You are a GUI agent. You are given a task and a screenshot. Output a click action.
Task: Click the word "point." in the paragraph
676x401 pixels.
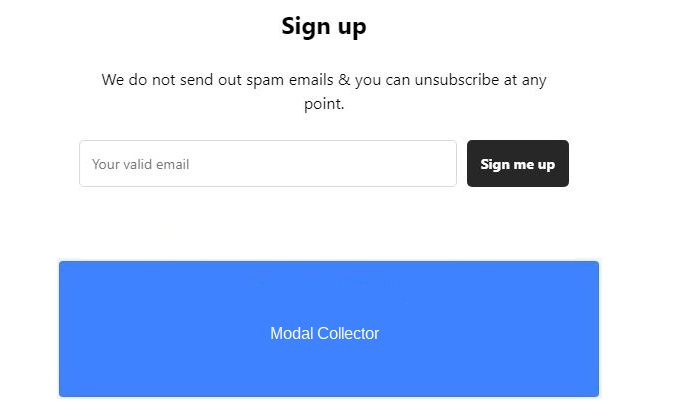324,104
